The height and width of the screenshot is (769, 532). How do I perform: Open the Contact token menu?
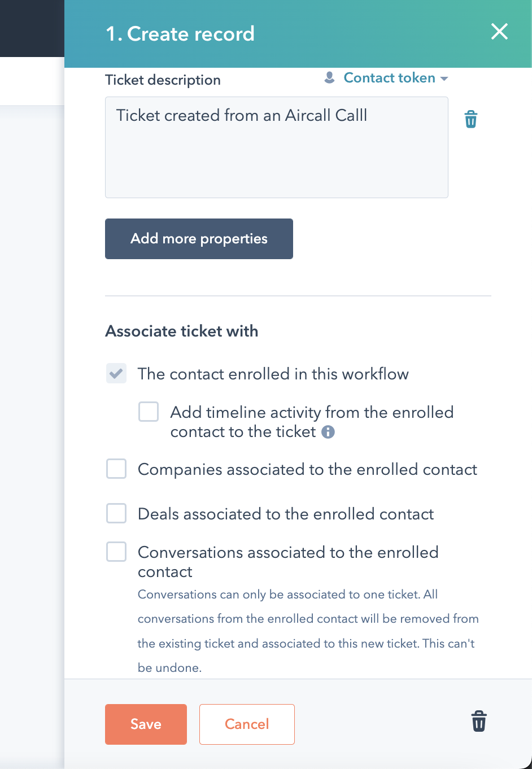(390, 78)
